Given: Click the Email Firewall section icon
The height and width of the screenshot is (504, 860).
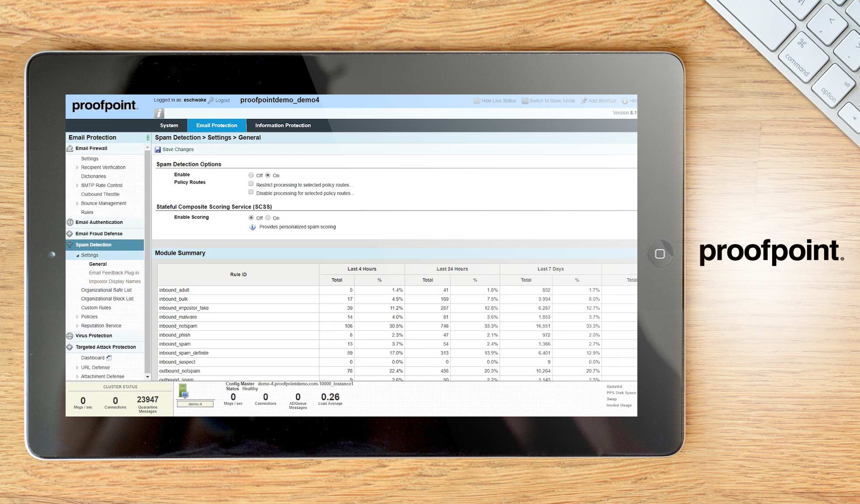Looking at the screenshot, I should tap(70, 148).
